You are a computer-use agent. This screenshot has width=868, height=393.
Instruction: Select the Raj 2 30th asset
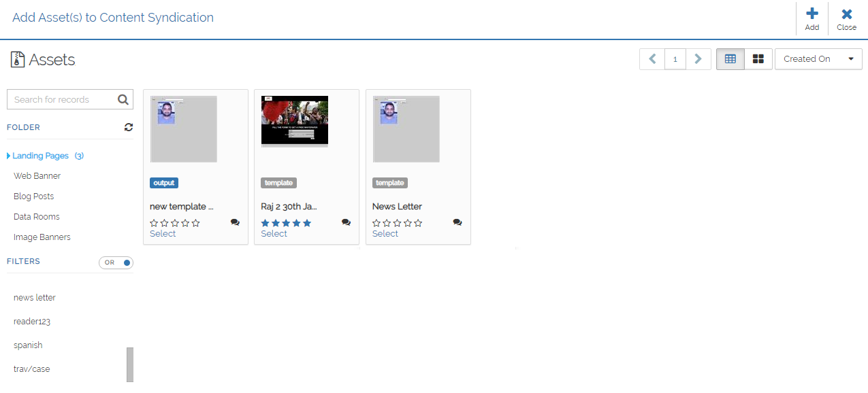click(x=274, y=233)
